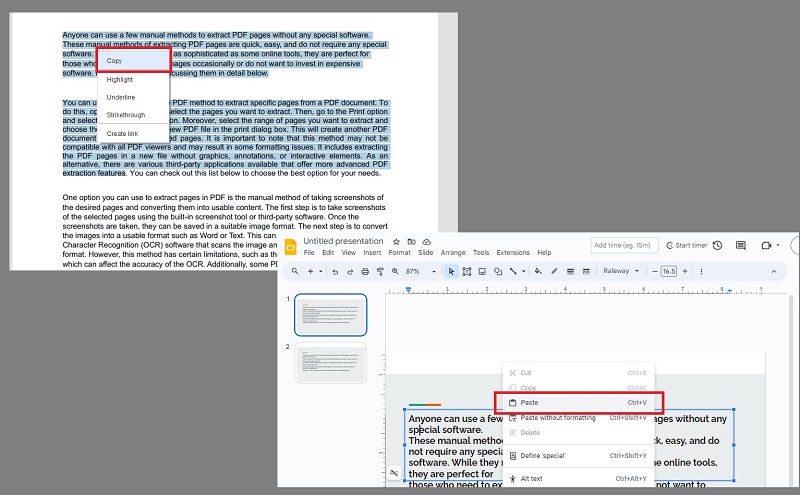Decrease font size with minus button
800x495 pixels.
[655, 271]
